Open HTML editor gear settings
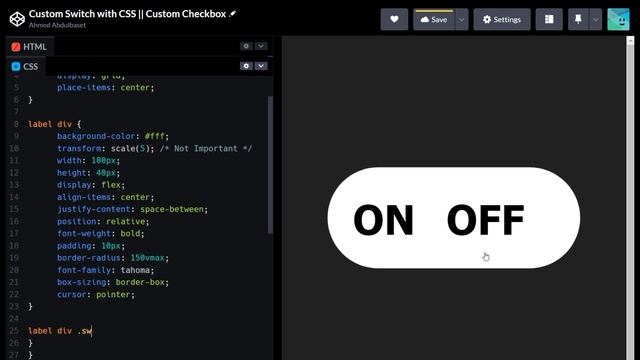Viewport: 640px width, 360px height. point(246,46)
